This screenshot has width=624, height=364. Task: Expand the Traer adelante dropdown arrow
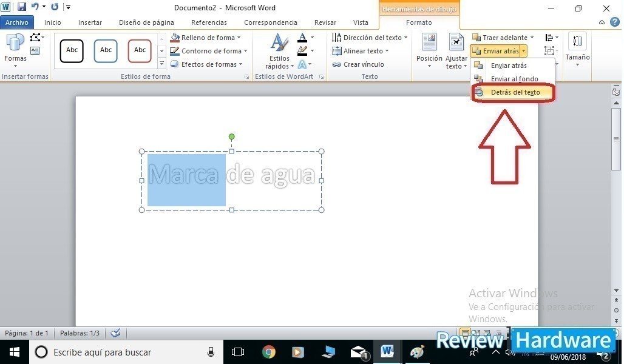coord(532,38)
